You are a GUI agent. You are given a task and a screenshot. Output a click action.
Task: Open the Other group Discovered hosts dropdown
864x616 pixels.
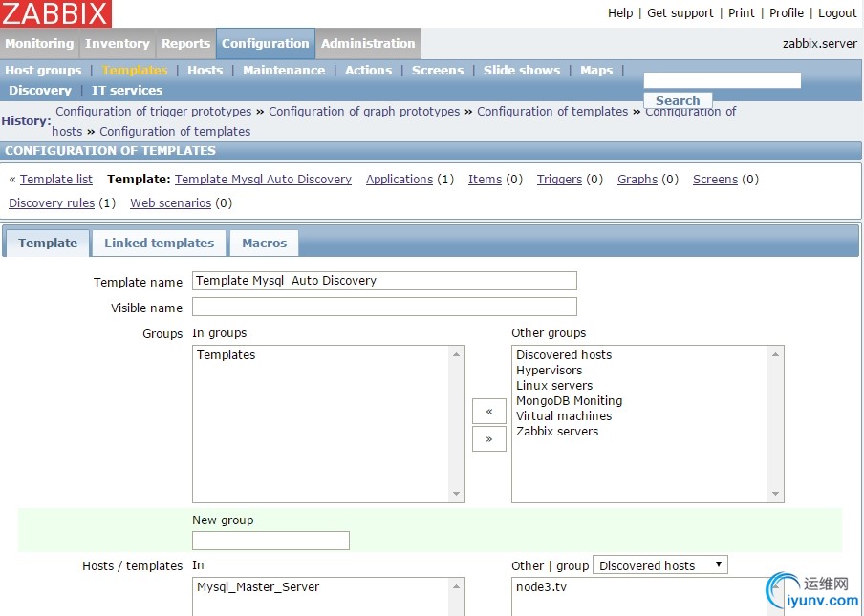[660, 565]
